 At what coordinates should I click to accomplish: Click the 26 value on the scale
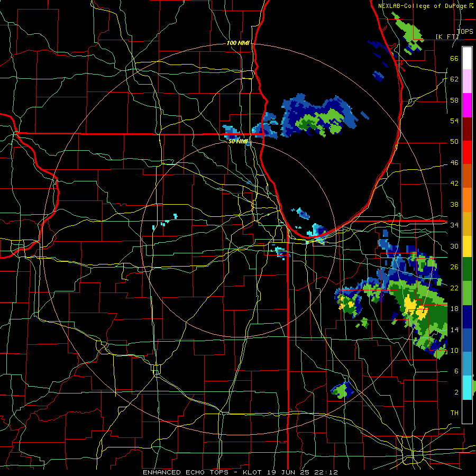[x=454, y=267]
